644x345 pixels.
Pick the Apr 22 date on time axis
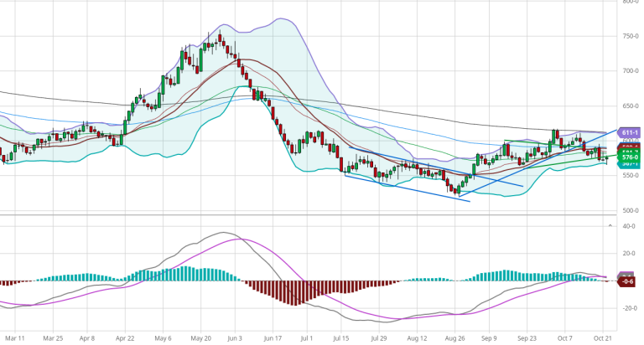pyautogui.click(x=126, y=338)
